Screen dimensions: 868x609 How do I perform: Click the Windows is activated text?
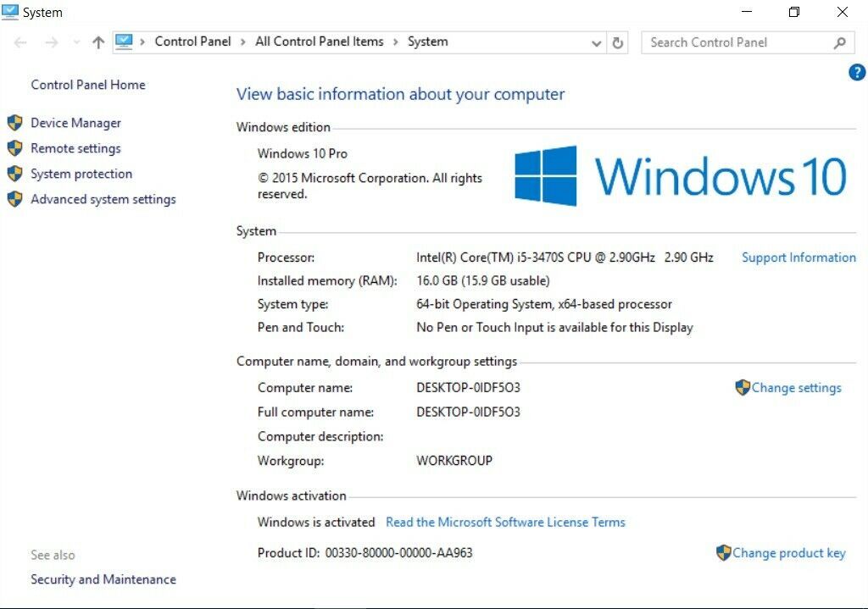(x=316, y=522)
